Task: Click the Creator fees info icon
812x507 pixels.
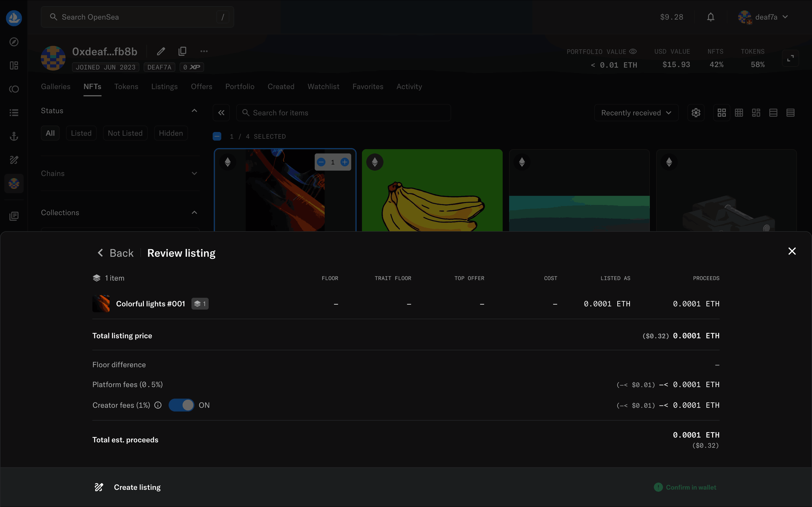Action: tap(158, 405)
